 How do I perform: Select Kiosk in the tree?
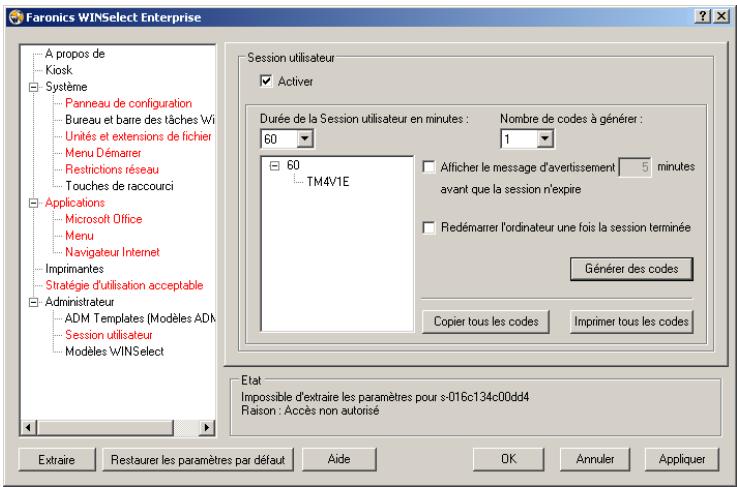click(x=59, y=70)
